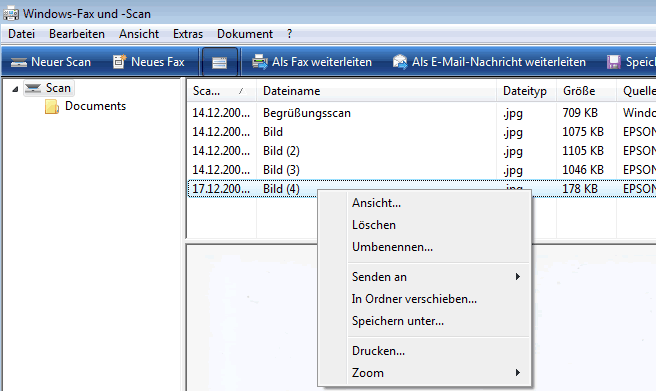Sort by the Quelle column header
The width and height of the screenshot is (656, 391).
(636, 91)
